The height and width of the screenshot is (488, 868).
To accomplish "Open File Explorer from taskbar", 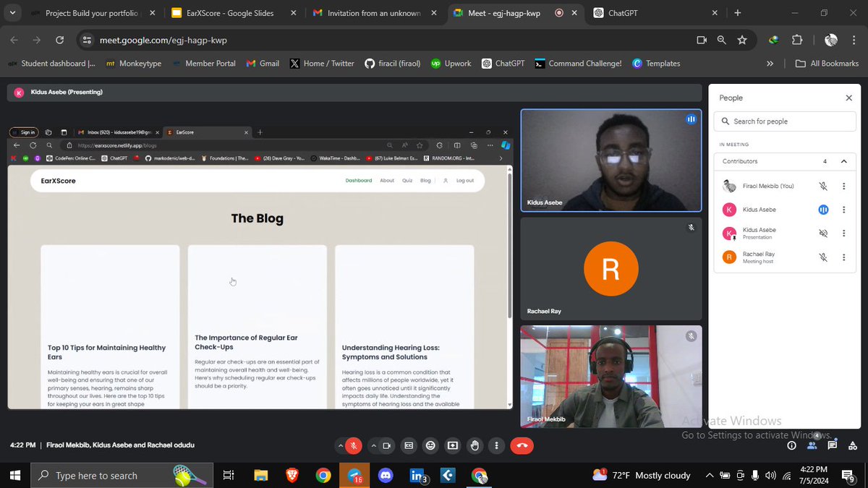I will (261, 475).
